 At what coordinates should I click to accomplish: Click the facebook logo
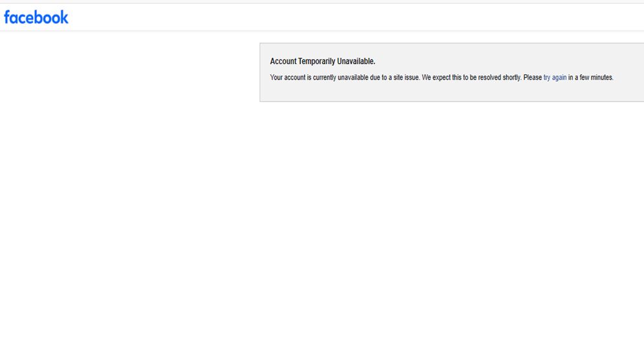click(x=36, y=17)
